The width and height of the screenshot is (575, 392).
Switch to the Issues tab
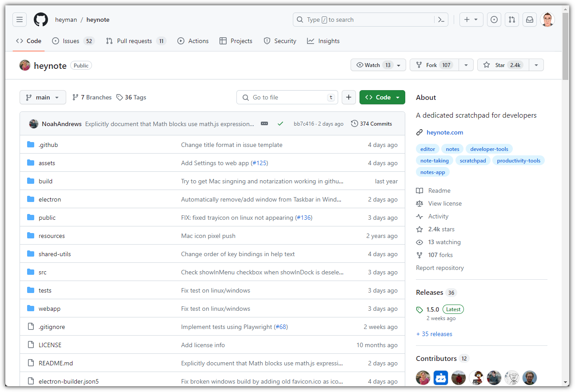[x=73, y=41]
